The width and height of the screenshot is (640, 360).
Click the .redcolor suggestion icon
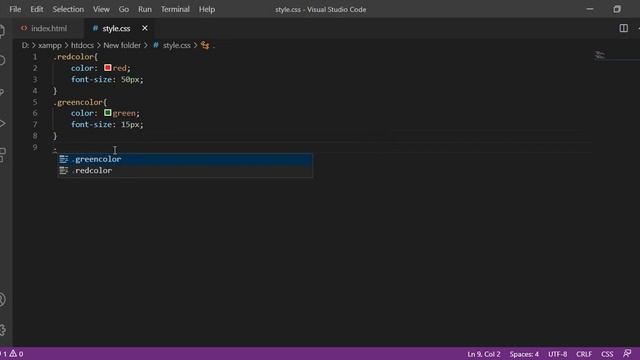(64, 171)
